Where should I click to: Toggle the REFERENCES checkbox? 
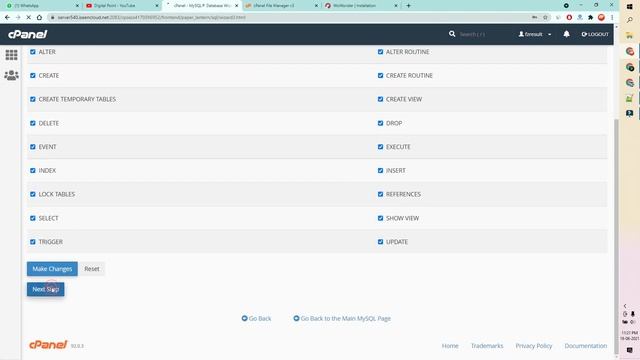[x=380, y=194]
